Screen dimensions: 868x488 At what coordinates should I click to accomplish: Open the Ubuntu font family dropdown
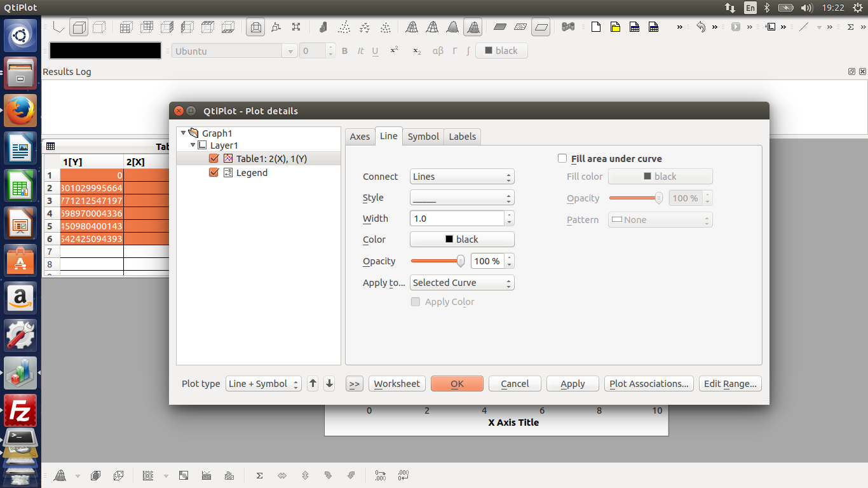click(x=234, y=51)
